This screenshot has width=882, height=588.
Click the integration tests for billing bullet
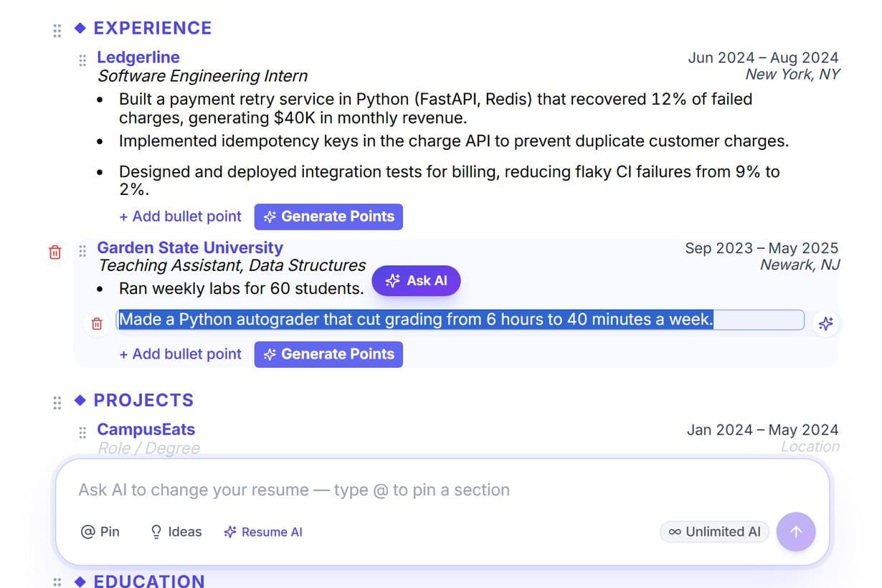tap(450, 181)
